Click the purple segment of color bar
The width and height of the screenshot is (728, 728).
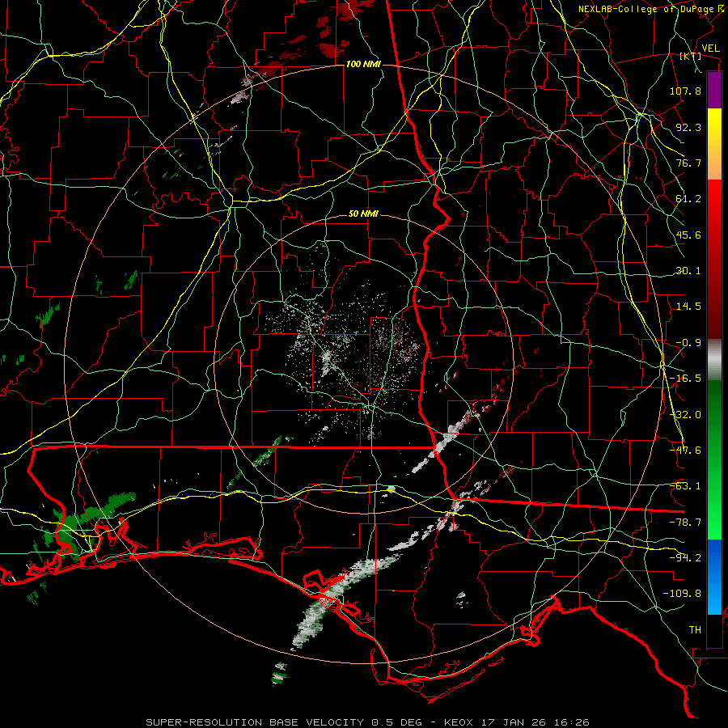pos(714,91)
